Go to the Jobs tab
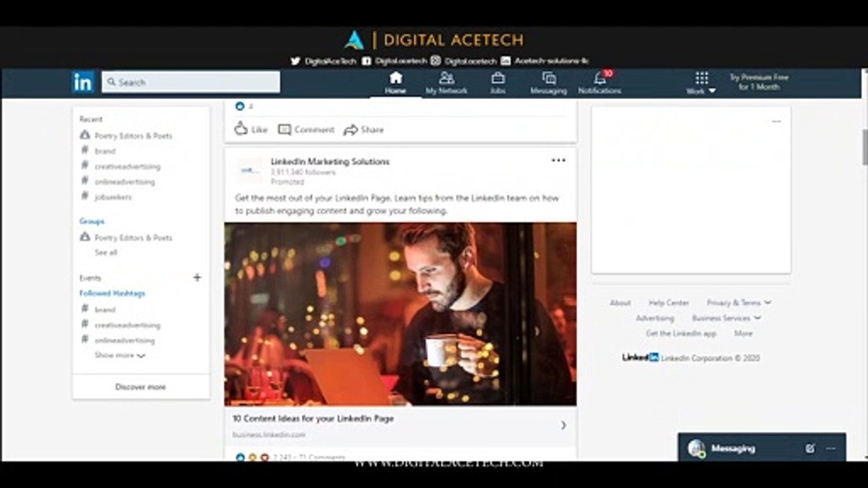This screenshot has width=868, height=488. click(498, 83)
